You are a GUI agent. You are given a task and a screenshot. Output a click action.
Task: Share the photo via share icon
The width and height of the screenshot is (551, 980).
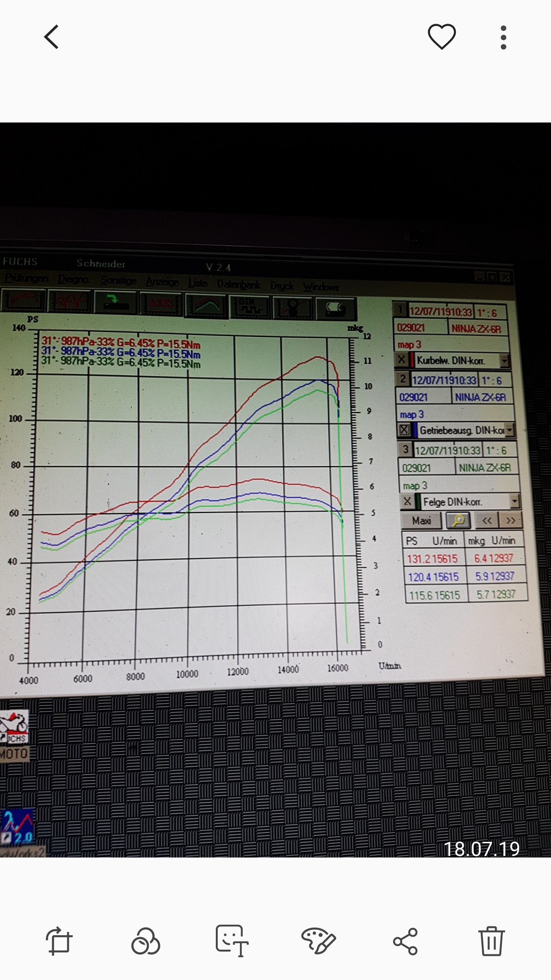pos(405,941)
